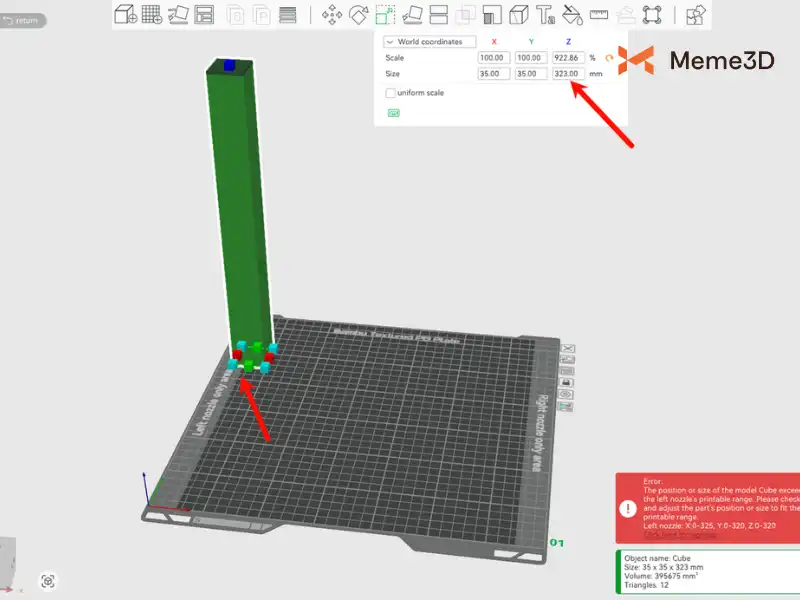Add a new plate with grid icon
Image resolution: width=800 pixels, height=600 pixels.
click(152, 14)
